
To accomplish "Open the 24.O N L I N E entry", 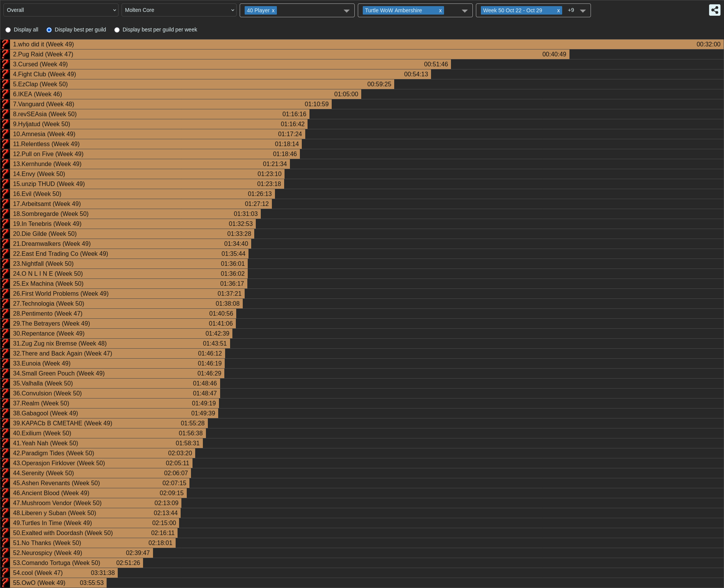I will (x=48, y=273).
